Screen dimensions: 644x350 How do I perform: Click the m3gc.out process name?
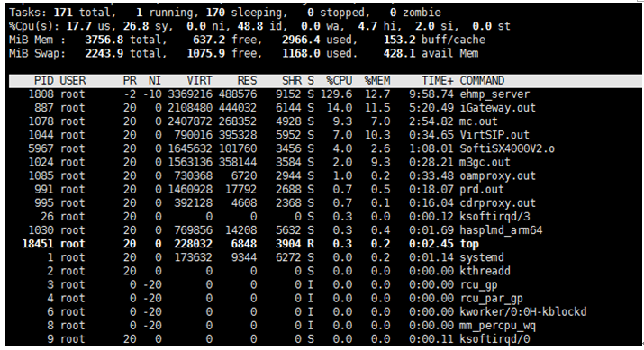click(x=485, y=162)
